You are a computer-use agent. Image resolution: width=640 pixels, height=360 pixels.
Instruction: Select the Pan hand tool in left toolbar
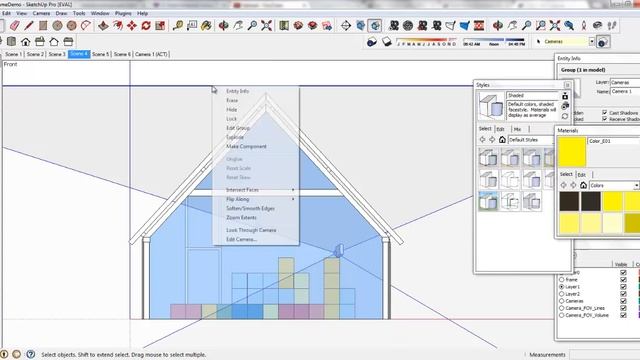238,26
